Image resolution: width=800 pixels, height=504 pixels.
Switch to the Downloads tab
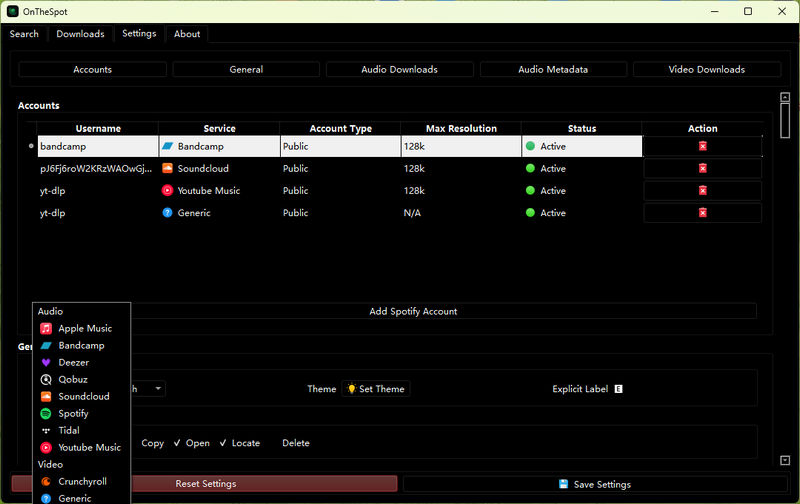coord(80,34)
